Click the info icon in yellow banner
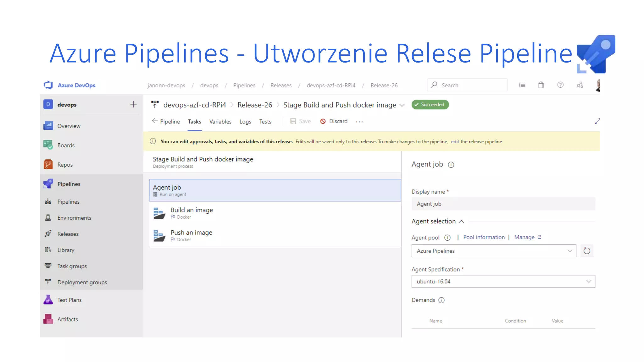This screenshot has height=362, width=644. (x=153, y=141)
